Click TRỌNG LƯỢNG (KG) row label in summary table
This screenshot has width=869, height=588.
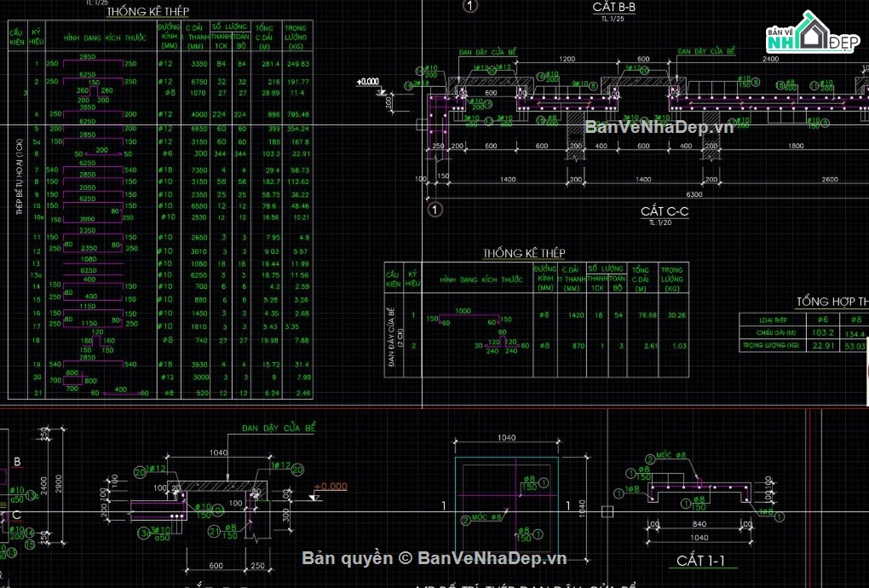(x=771, y=345)
